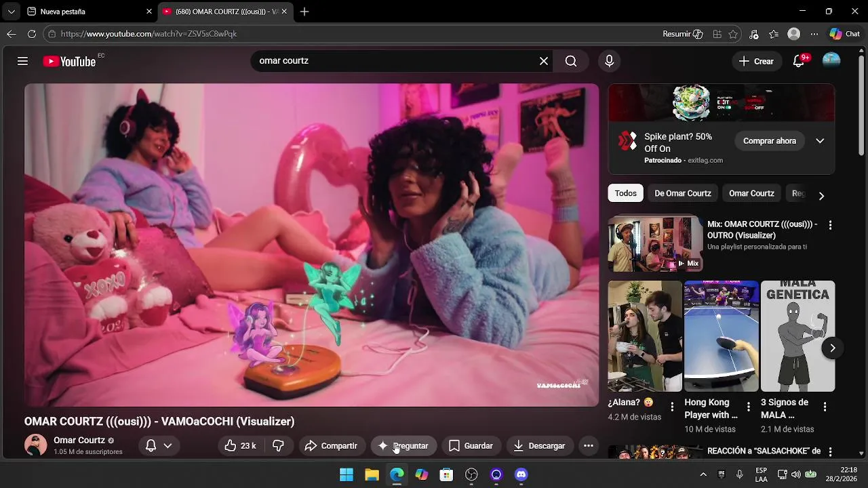The width and height of the screenshot is (868, 488).
Task: Open Edge media control music icon
Action: click(754, 34)
